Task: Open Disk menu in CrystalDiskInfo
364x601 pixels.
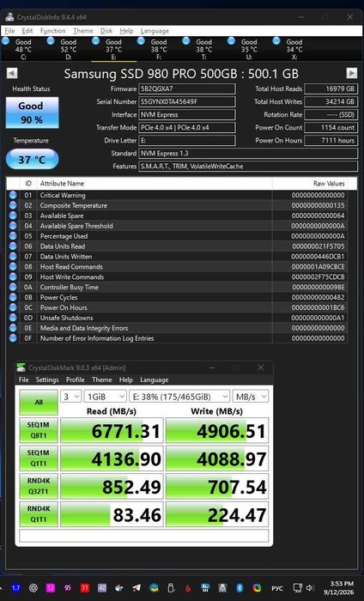Action: [x=106, y=31]
